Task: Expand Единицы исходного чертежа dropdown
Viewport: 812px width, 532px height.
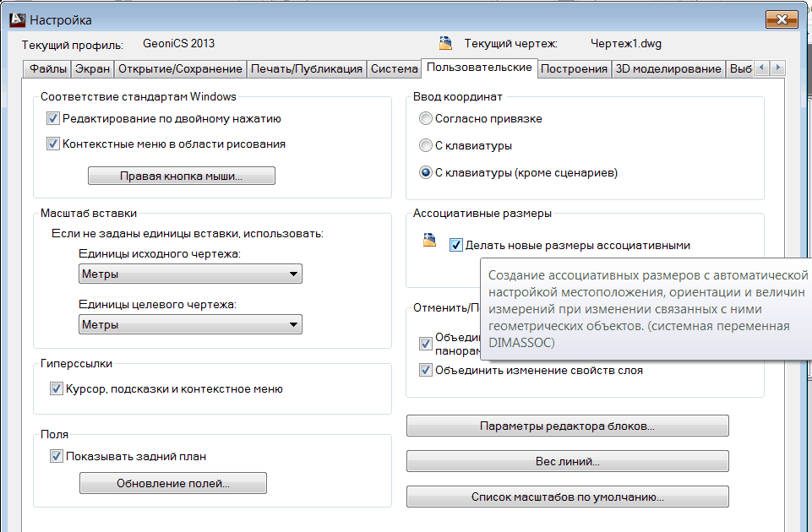Action: (x=189, y=274)
